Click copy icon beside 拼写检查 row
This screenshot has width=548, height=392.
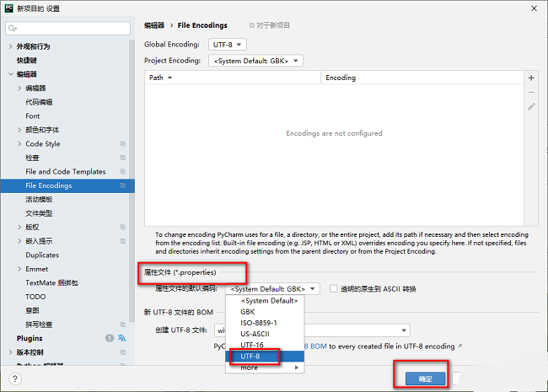click(123, 325)
